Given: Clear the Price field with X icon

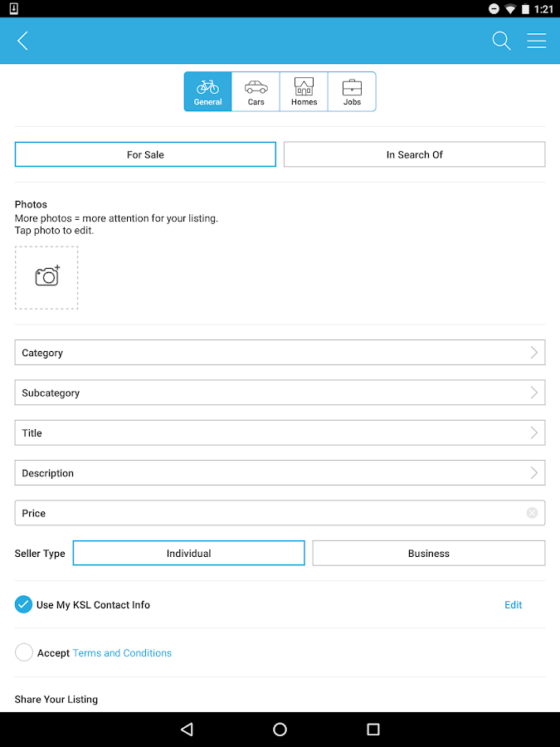Looking at the screenshot, I should click(532, 513).
